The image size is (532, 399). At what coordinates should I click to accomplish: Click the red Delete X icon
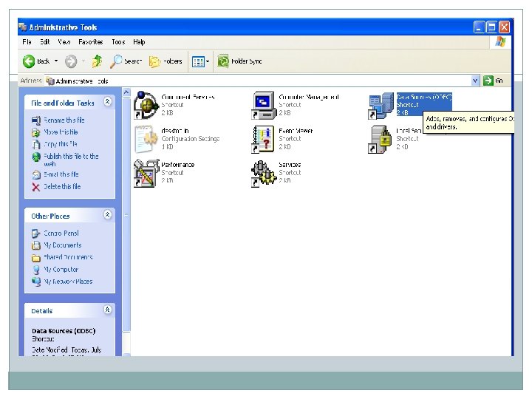tap(36, 187)
